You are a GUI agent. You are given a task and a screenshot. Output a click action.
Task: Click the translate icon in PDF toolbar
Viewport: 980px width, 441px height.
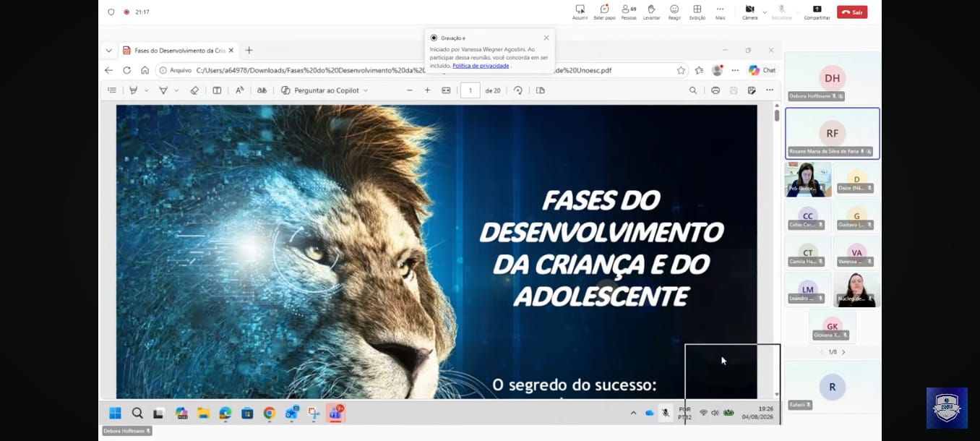[262, 90]
